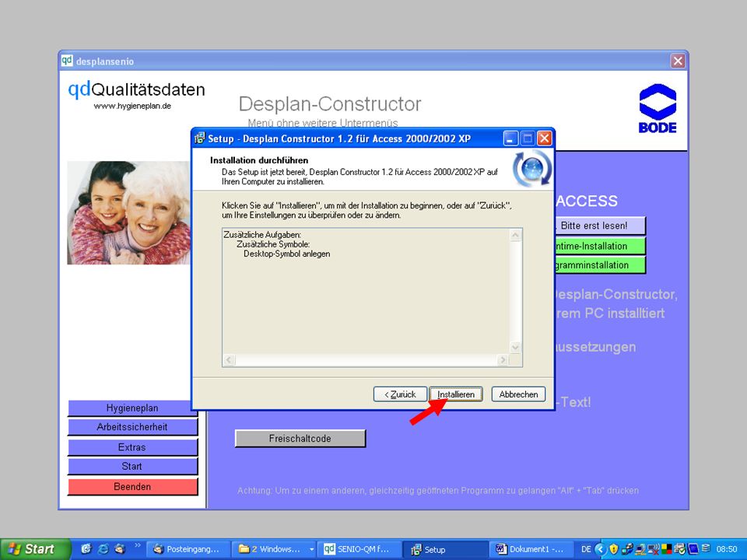Click the horizontal scrollbar right arrow in summary box
Image resolution: width=747 pixels, height=560 pixels.
[503, 360]
